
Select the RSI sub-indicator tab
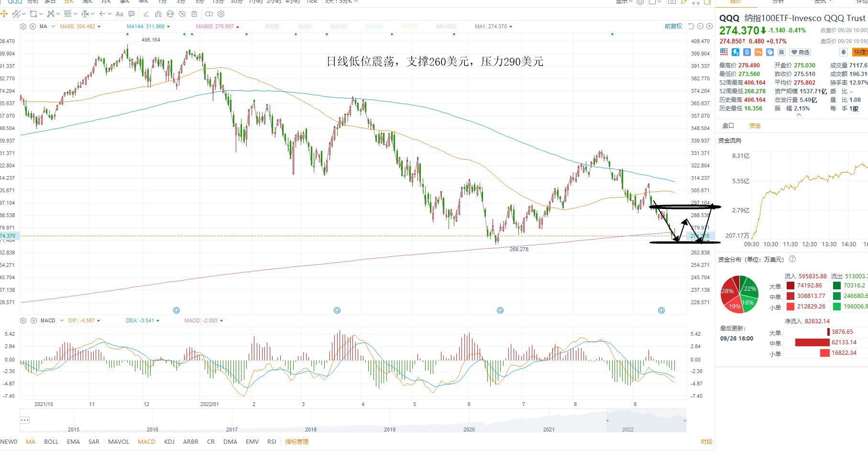click(272, 442)
